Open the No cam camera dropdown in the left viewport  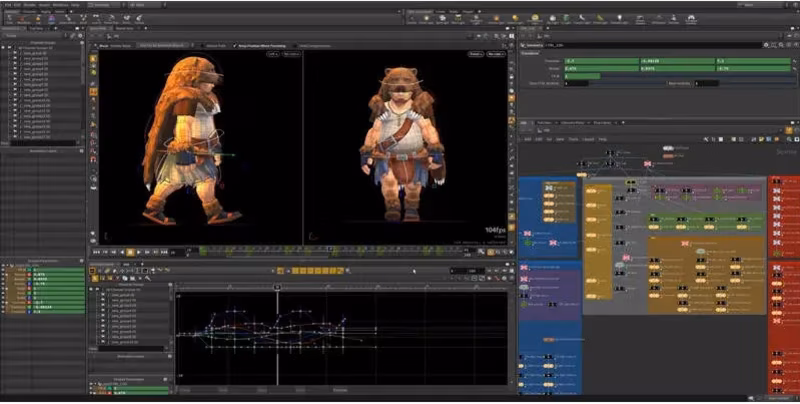290,55
